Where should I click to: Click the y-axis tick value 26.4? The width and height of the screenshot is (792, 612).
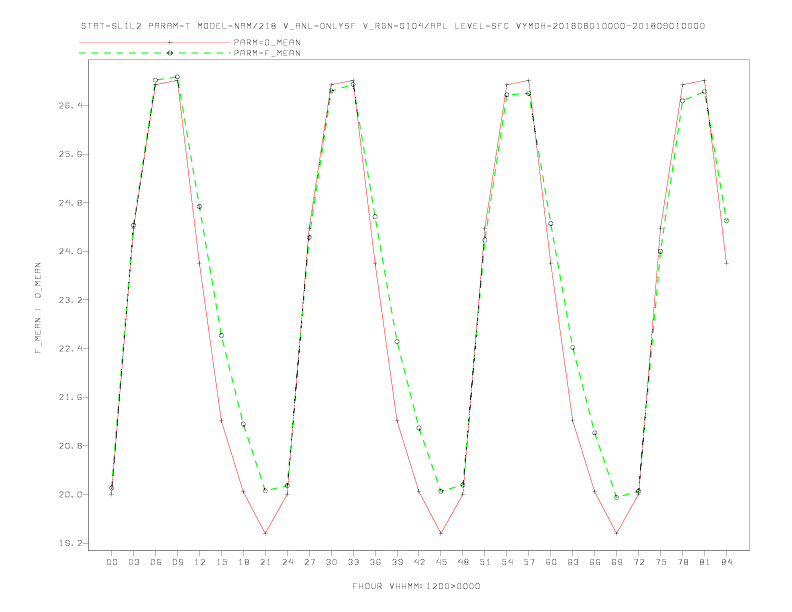(70, 106)
